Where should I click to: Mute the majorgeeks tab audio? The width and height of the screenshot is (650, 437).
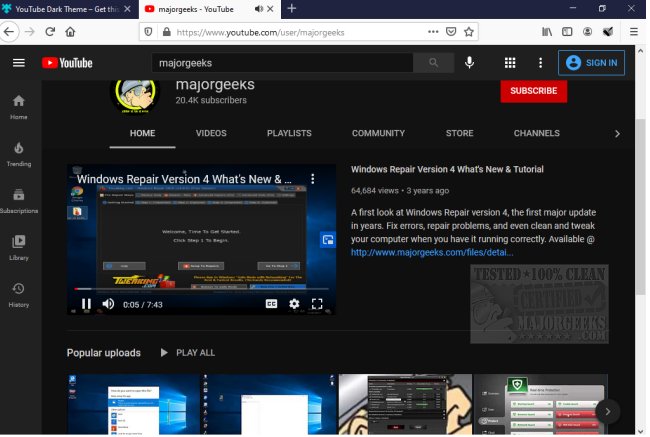point(259,9)
